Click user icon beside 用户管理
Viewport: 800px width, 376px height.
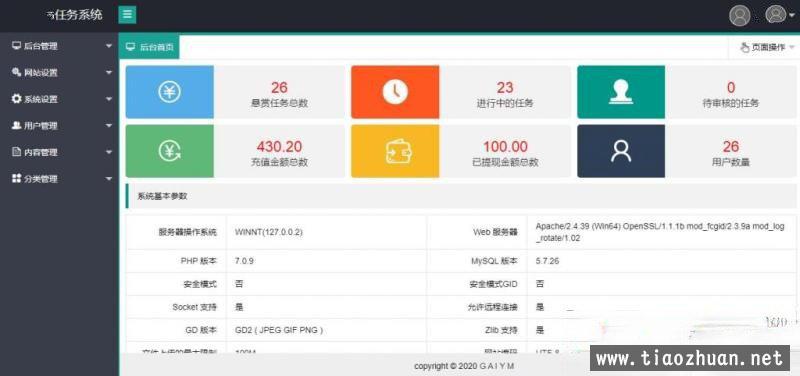point(17,126)
